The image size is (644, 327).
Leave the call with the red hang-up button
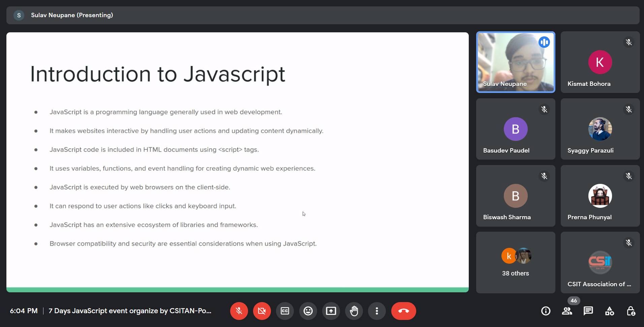pos(404,311)
